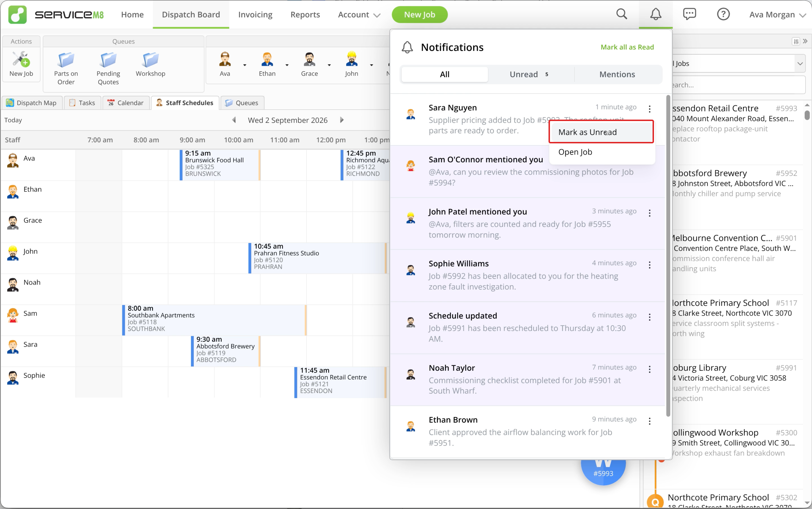The image size is (812, 509).
Task: Select Ava's staff avatar in toolbar
Action: coord(225,59)
